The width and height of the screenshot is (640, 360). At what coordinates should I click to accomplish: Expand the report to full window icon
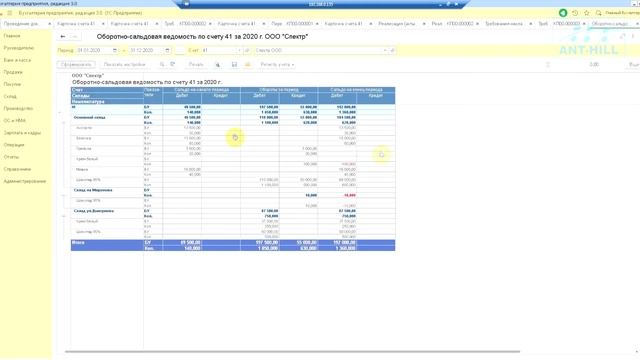(622, 36)
